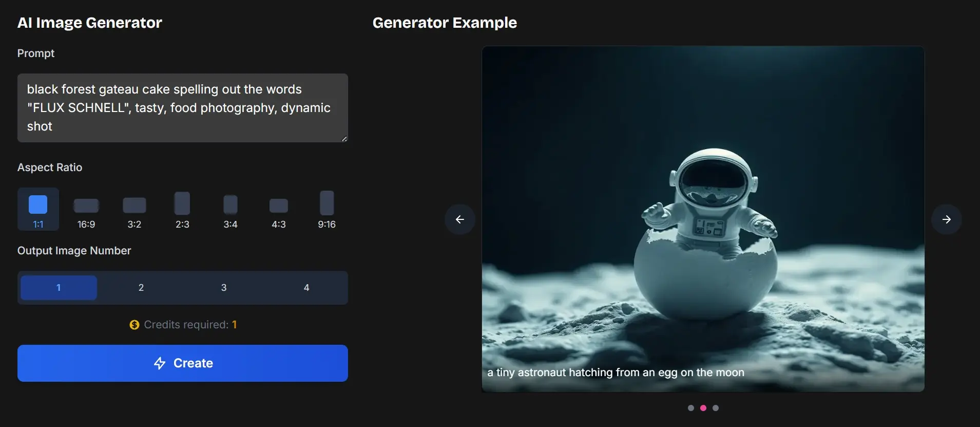
Task: Select the 2:3 portrait aspect ratio
Action: tap(182, 203)
